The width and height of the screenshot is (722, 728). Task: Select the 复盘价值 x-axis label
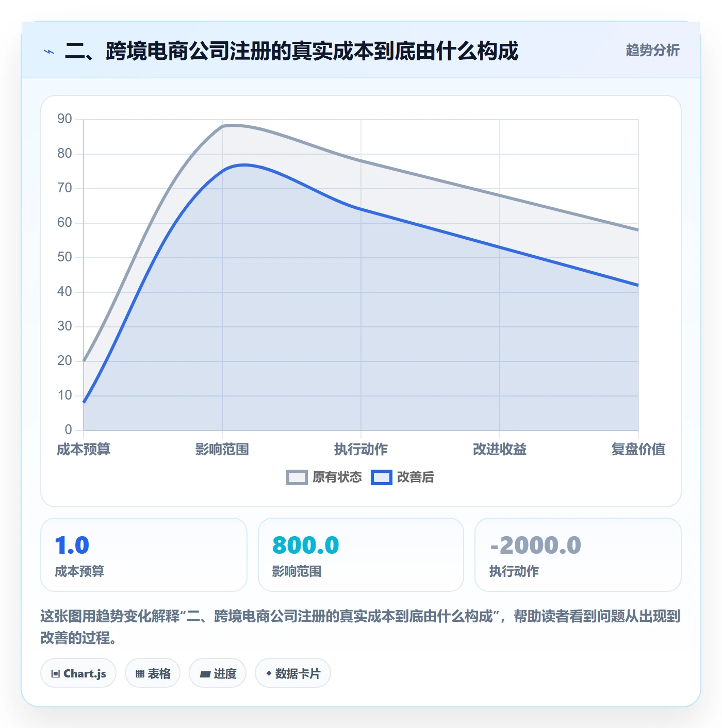pos(638,449)
